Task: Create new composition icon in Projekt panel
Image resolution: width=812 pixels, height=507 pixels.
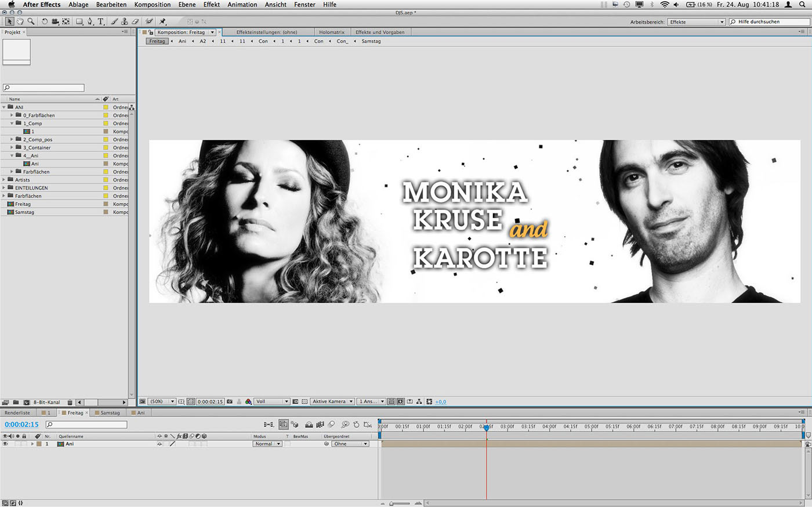Action: (x=26, y=402)
